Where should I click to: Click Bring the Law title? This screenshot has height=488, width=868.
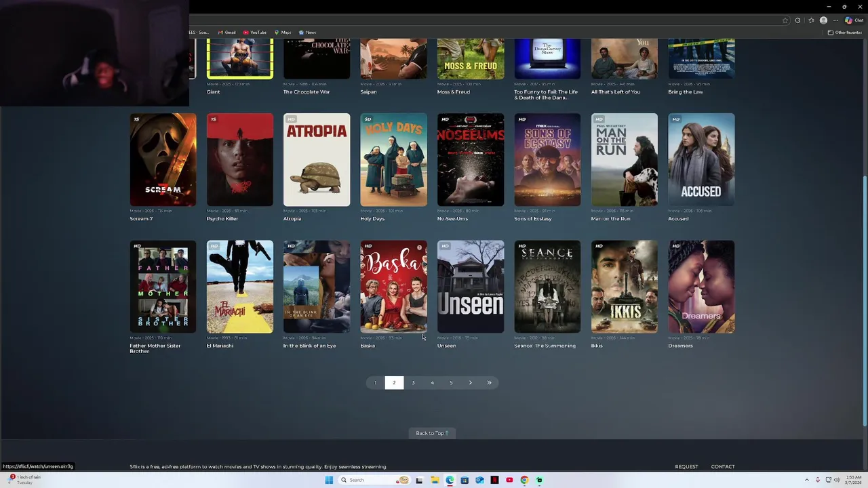click(686, 92)
